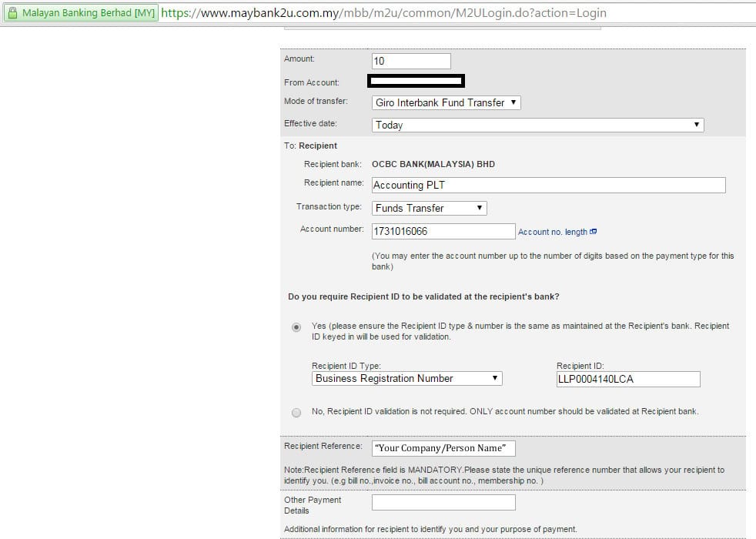Viewport: 756px width, 539px height.
Task: Click the Other Payment Details field
Action: click(x=443, y=502)
